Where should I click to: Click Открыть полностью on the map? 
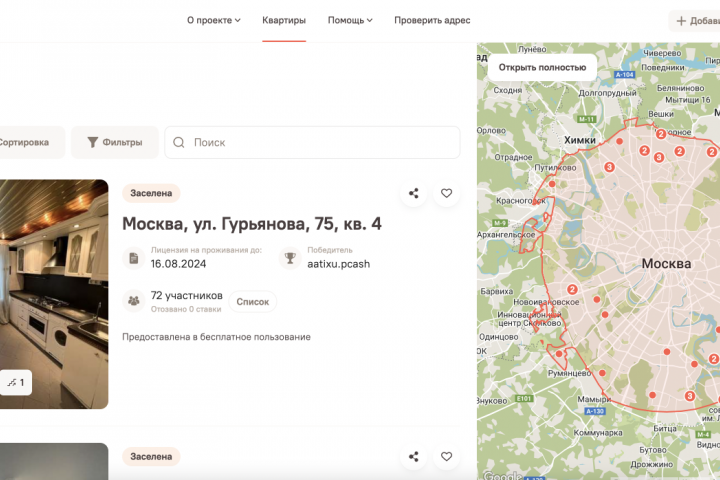(x=542, y=68)
